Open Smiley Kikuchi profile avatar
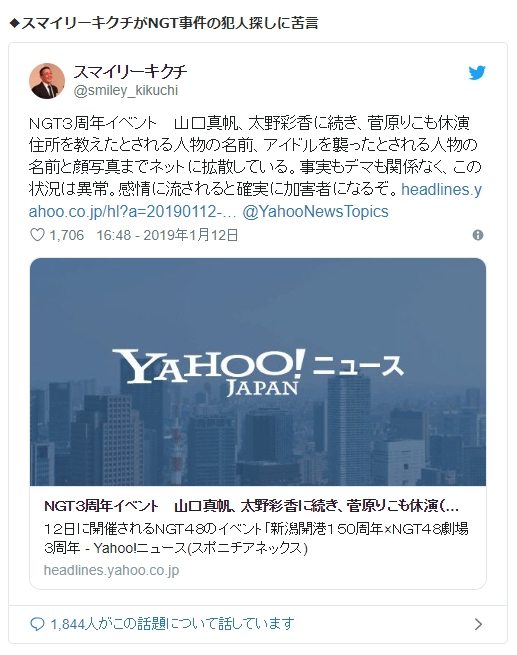Viewport: 517px width, 655px height. click(x=47, y=81)
